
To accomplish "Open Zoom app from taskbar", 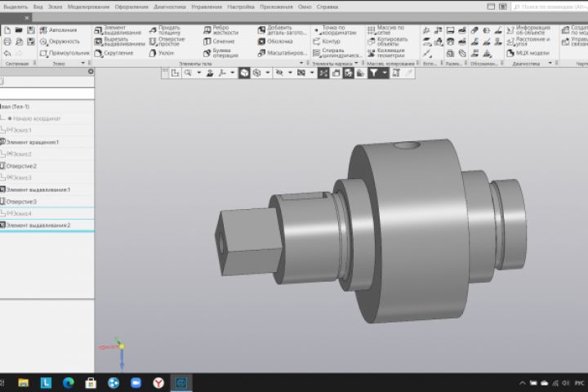I will tap(136, 383).
